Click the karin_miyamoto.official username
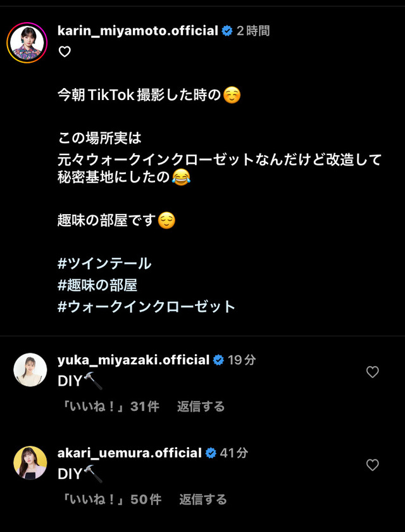The height and width of the screenshot is (532, 405). pyautogui.click(x=137, y=31)
